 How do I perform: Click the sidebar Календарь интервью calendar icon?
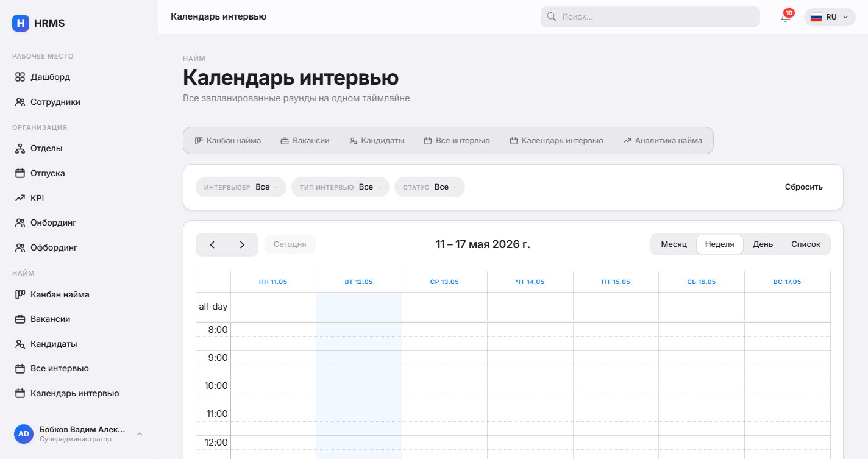click(x=20, y=394)
